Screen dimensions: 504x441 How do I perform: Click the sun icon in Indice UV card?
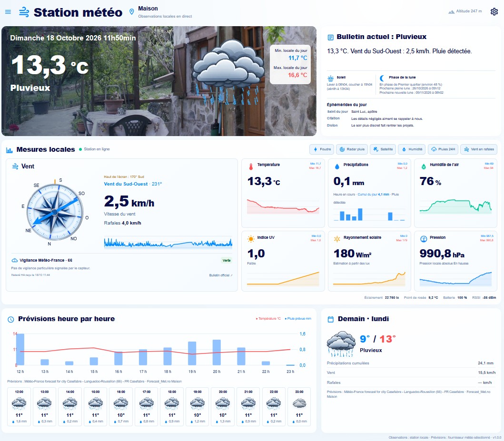point(251,239)
